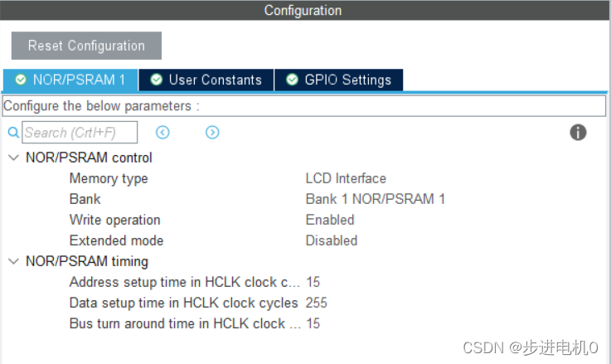This screenshot has height=364, width=611.
Task: Select the Address setup time parameter
Action: pyautogui.click(x=185, y=282)
